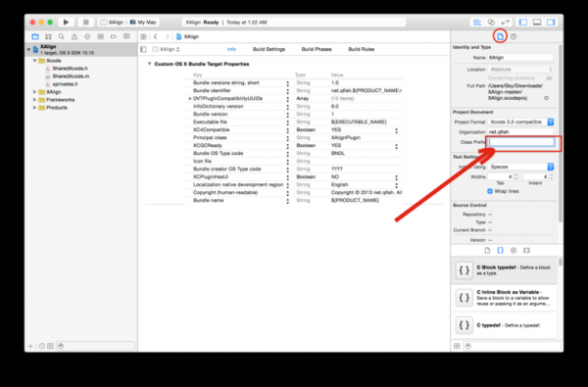Toggle the Debug area visibility

[x=537, y=23]
